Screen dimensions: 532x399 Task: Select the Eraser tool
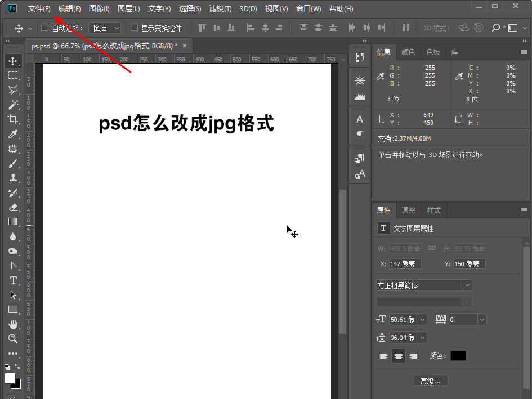13,207
